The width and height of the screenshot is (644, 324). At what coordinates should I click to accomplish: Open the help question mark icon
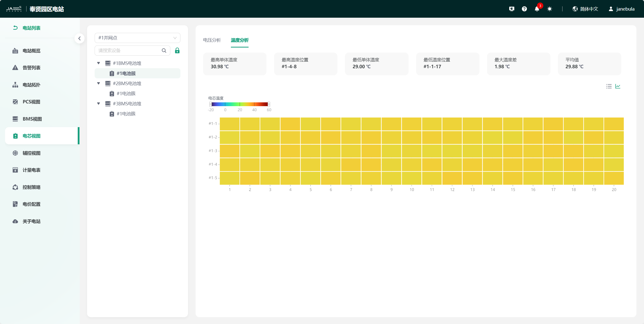(524, 9)
